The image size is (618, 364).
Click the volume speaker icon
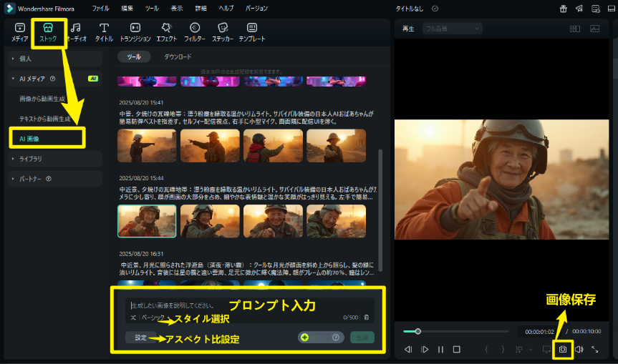point(579,349)
